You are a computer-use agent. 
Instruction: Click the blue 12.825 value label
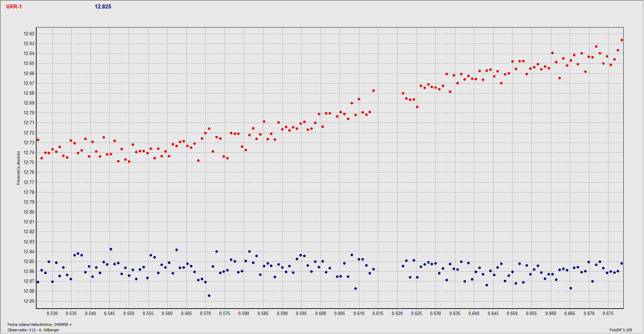pyautogui.click(x=103, y=7)
